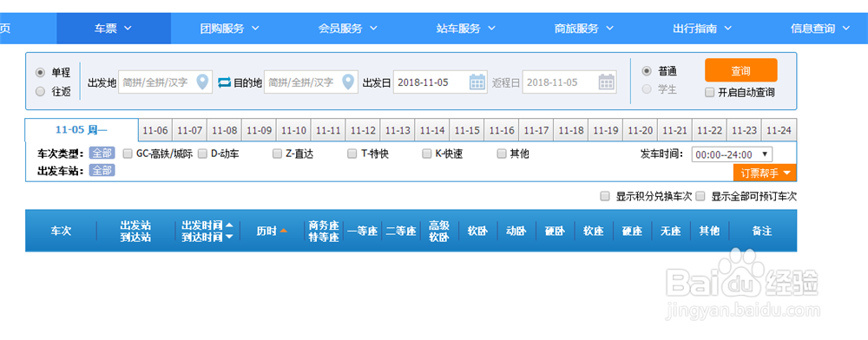Switch to the 11-07 date tab
This screenshot has height=340, width=868.
[190, 130]
